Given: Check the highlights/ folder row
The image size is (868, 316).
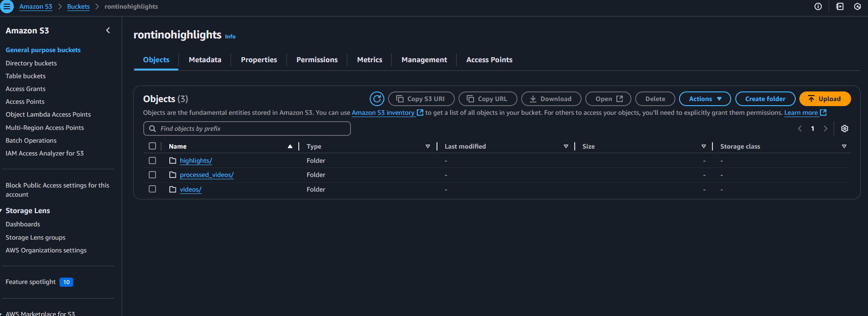Looking at the screenshot, I should pyautogui.click(x=152, y=161).
